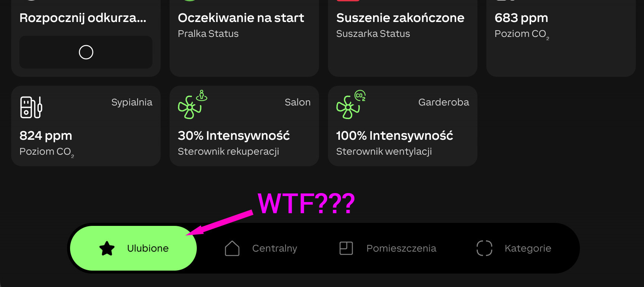Tap the house icon for Centralny
The height and width of the screenshot is (287, 644).
point(232,248)
